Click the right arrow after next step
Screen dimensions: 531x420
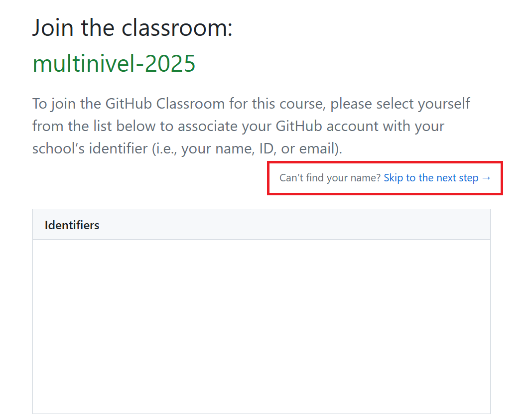point(486,178)
